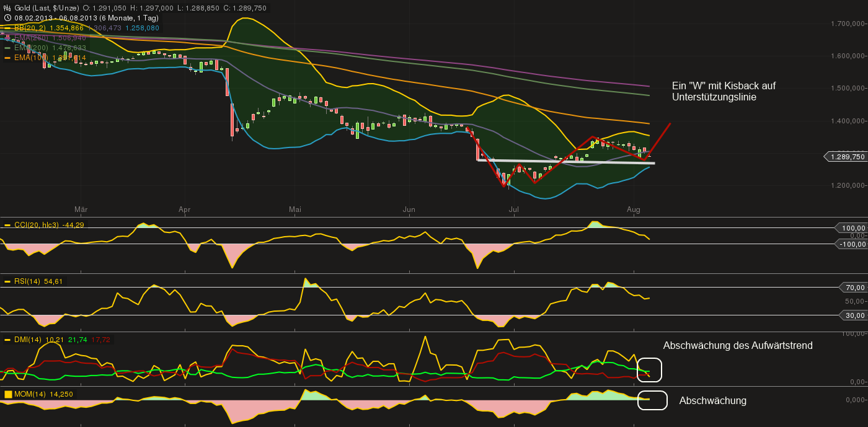
Task: Select the 'Abschwächung' annotation beside the MOM panel
Action: [x=713, y=400]
